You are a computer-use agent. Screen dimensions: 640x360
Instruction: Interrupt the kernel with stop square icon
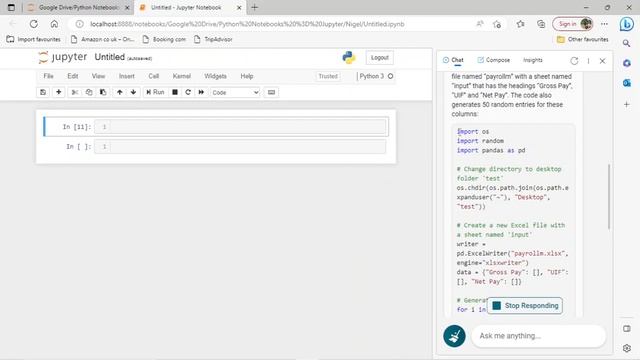pos(175,92)
